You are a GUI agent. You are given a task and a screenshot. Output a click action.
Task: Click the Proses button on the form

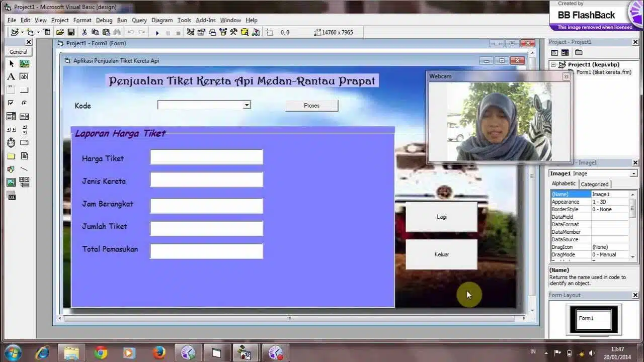tap(311, 106)
